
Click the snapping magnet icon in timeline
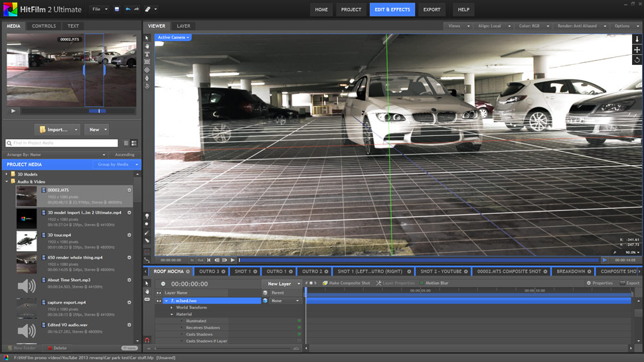point(147,340)
